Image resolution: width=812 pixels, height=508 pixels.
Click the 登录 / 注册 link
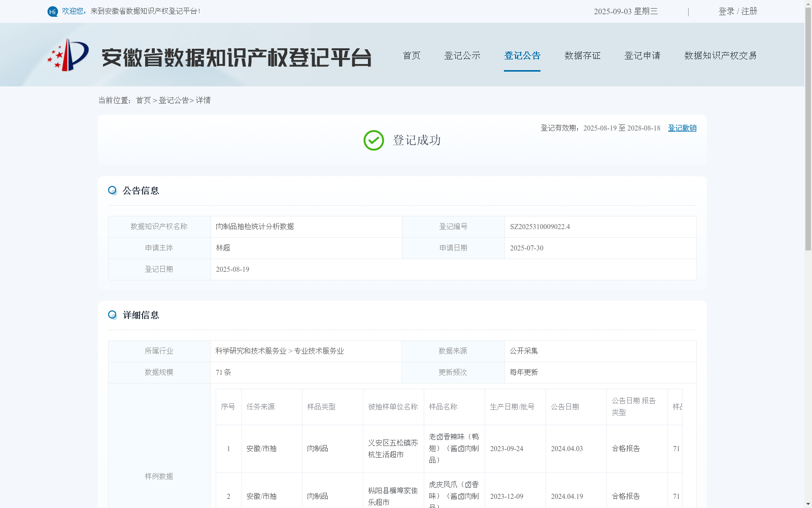click(x=738, y=11)
